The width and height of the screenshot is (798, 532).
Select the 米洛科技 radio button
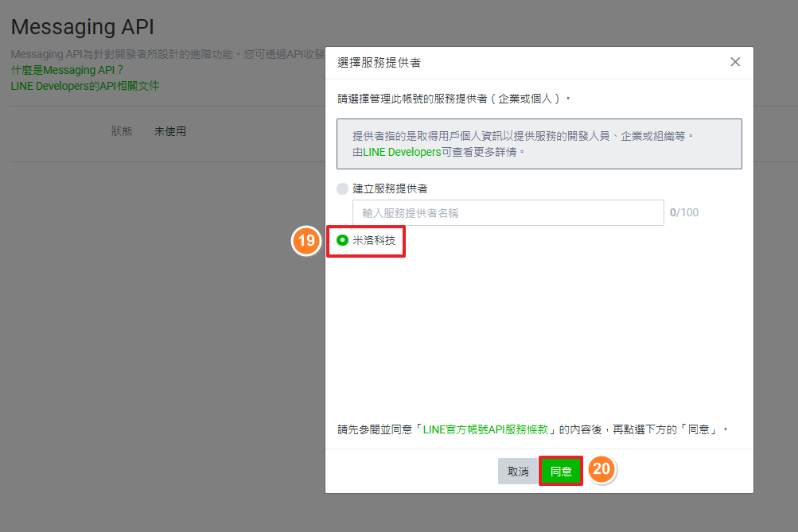coord(343,240)
